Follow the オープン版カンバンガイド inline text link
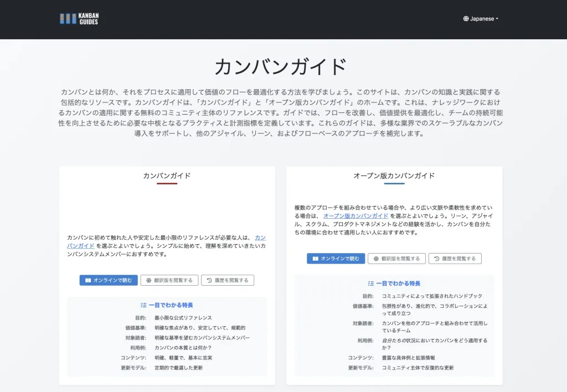Screen dimensions: 567x392 point(356,216)
